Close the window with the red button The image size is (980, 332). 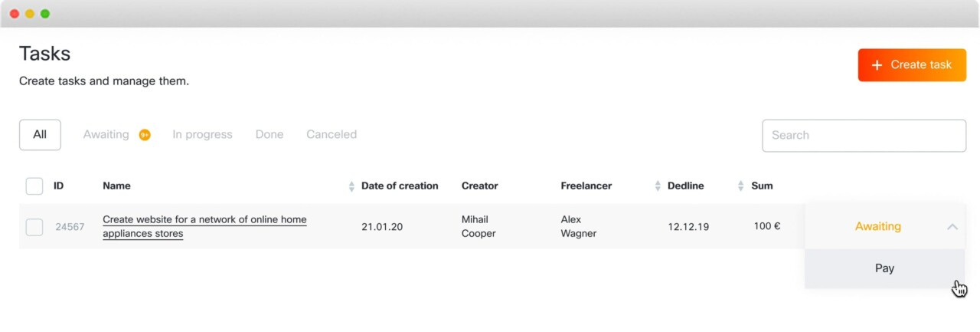(x=15, y=14)
